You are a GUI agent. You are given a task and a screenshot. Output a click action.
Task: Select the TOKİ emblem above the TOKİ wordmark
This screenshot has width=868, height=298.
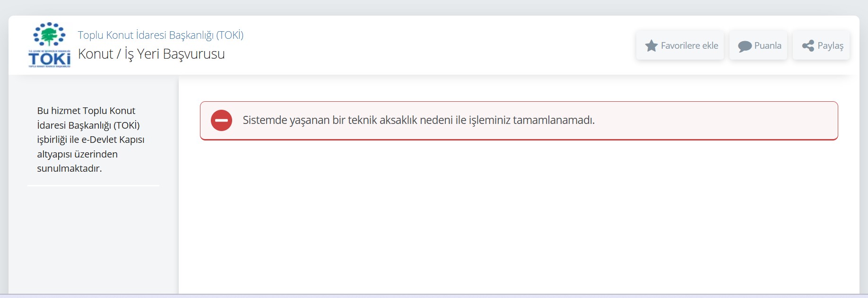pyautogui.click(x=49, y=33)
